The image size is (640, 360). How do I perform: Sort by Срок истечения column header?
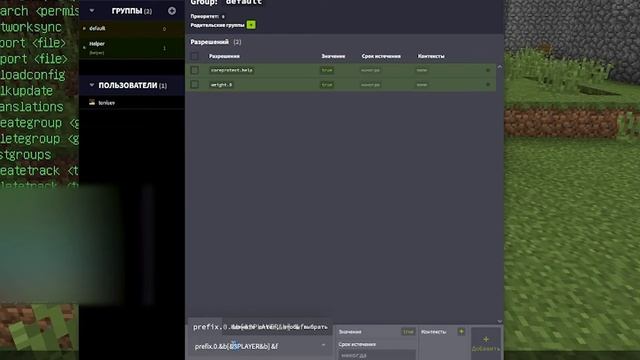(381, 56)
